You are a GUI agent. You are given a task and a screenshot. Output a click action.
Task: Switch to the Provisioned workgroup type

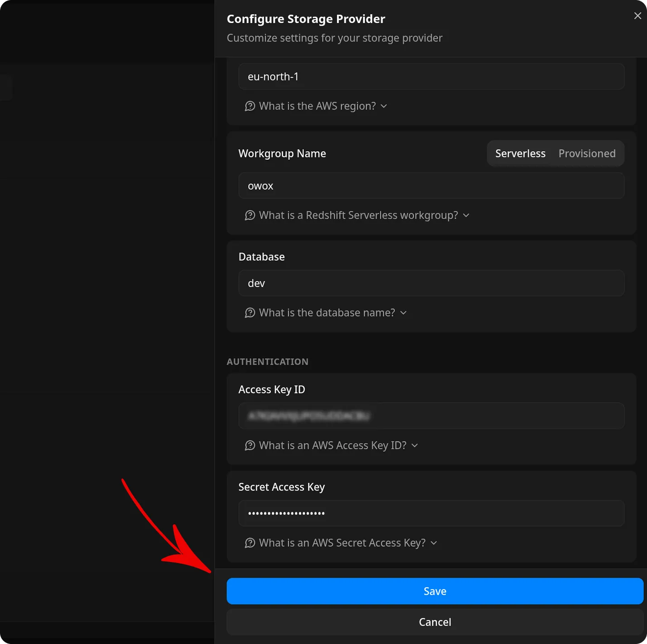tap(587, 153)
